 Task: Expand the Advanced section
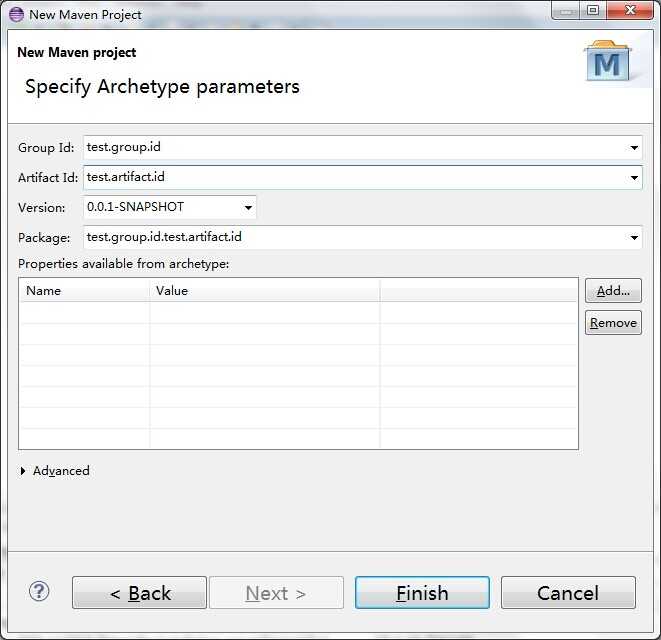point(23,471)
